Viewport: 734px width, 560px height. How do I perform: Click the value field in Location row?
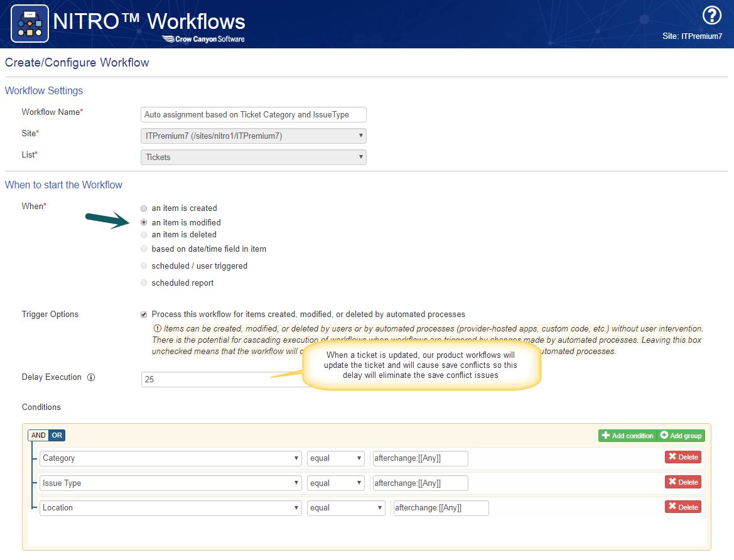point(441,508)
